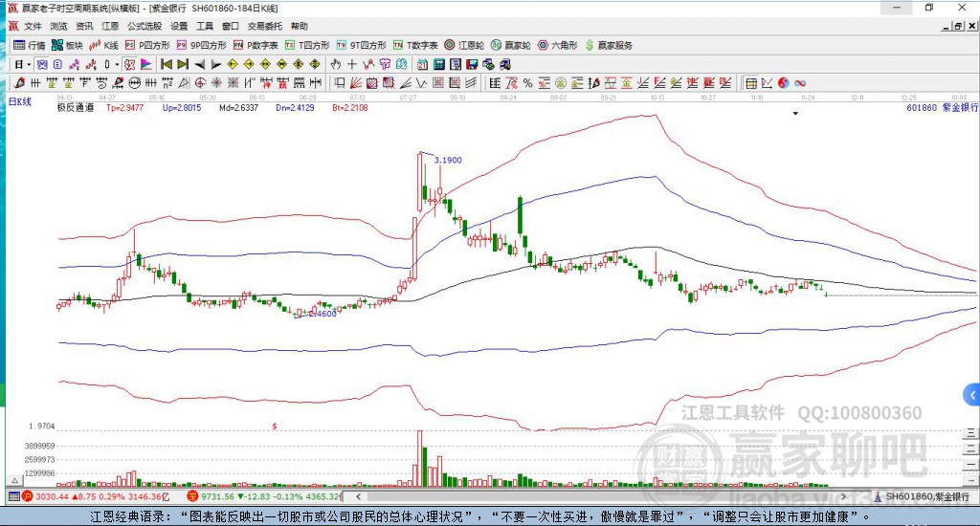The width and height of the screenshot is (980, 526).
Task: Select the pencil drawing tool
Action: click(19, 82)
